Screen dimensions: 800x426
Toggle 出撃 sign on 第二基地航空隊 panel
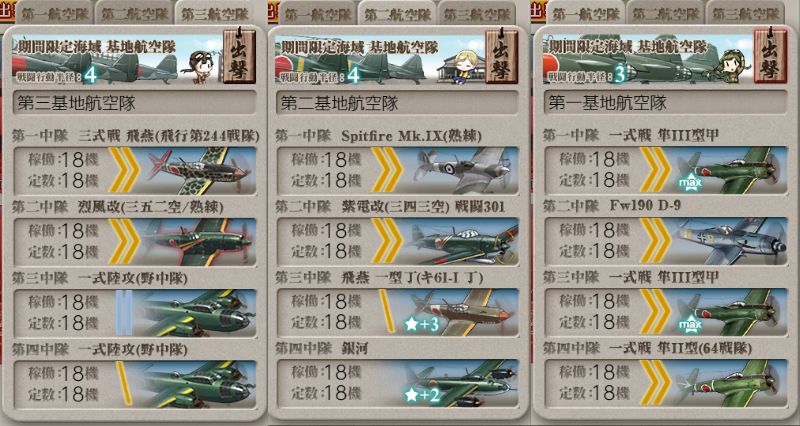pos(502,56)
